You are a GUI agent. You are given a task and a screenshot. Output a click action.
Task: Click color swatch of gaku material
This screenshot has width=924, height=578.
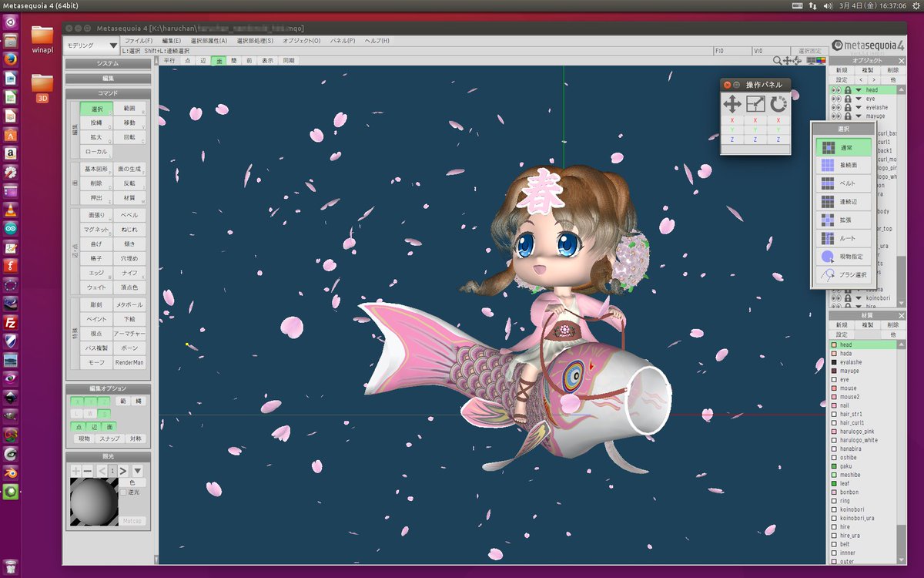tap(834, 466)
